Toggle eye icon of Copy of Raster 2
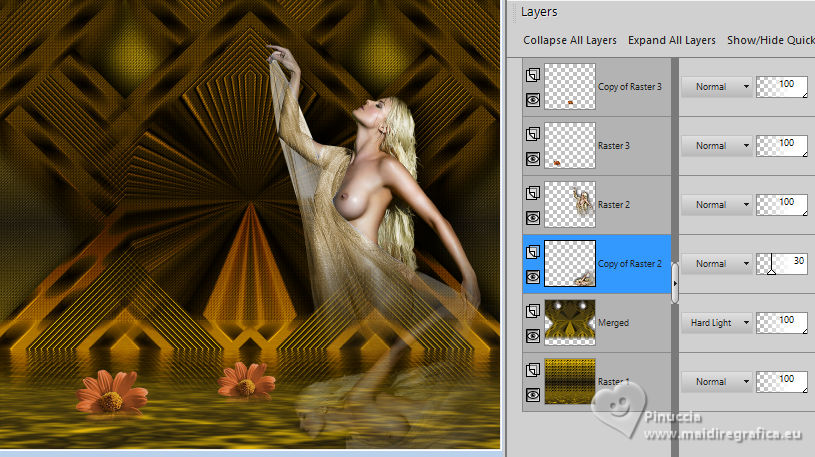The width and height of the screenshot is (815, 457). (x=533, y=277)
